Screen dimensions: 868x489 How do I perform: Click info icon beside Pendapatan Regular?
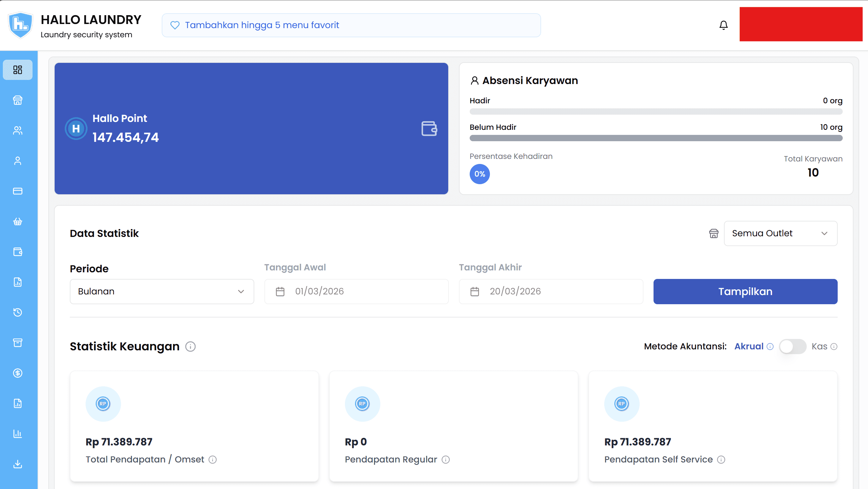click(x=445, y=459)
